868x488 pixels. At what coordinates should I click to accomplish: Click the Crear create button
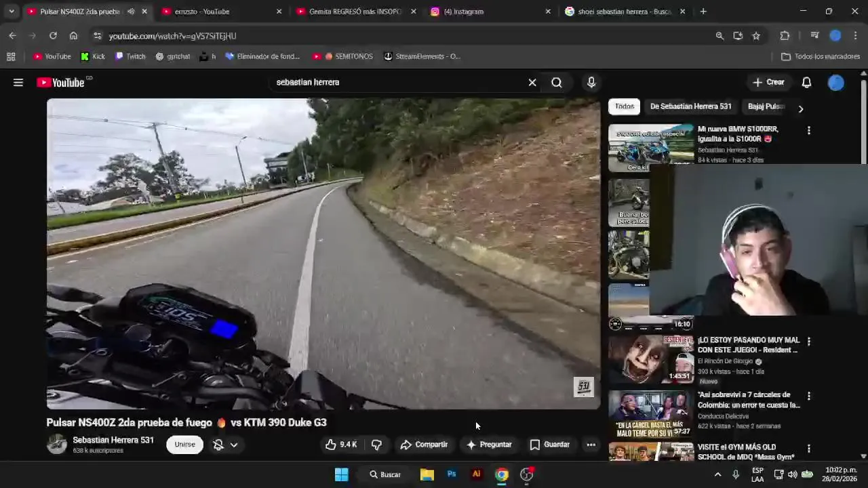[x=768, y=83]
